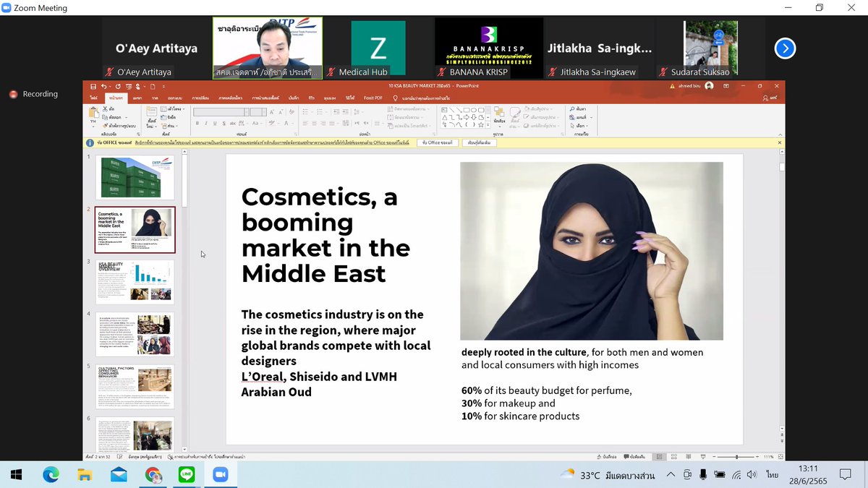868x488 pixels.
Task: Show hidden system tray icons chevron
Action: coord(671,475)
